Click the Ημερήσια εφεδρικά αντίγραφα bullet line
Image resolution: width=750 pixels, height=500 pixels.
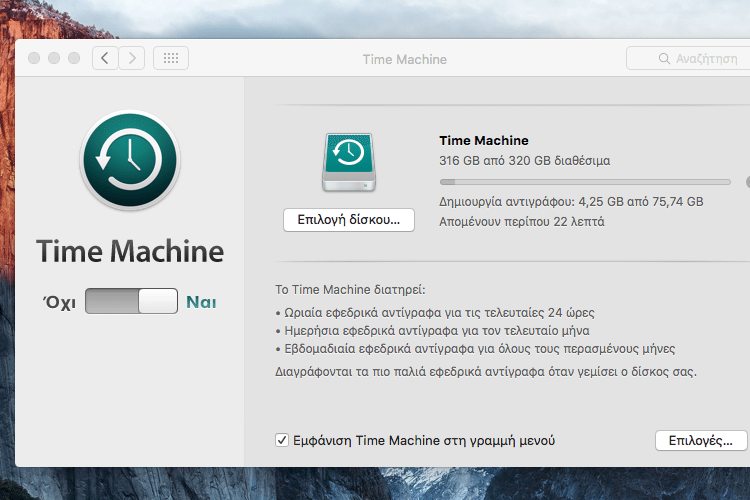[x=432, y=331]
